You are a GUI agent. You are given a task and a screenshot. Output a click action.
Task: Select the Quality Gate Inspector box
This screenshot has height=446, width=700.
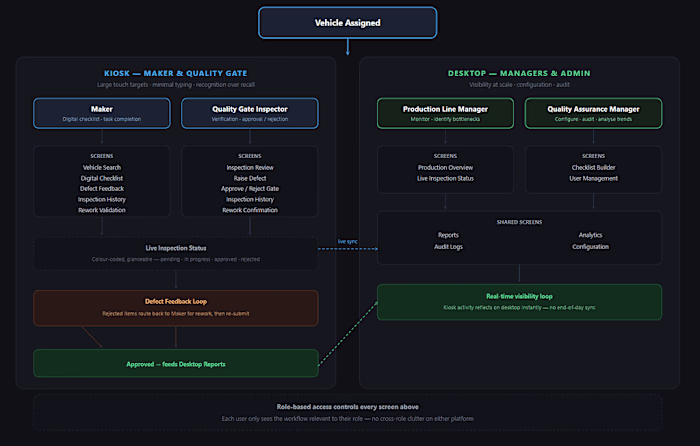point(250,113)
